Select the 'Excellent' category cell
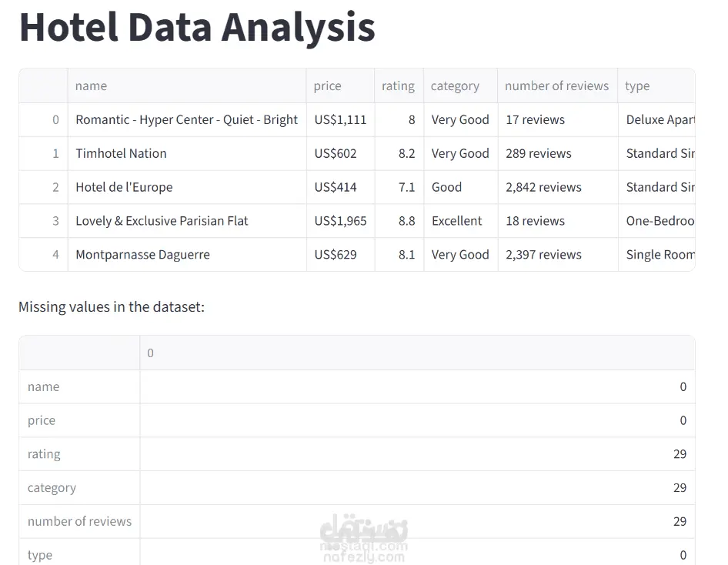 457,221
